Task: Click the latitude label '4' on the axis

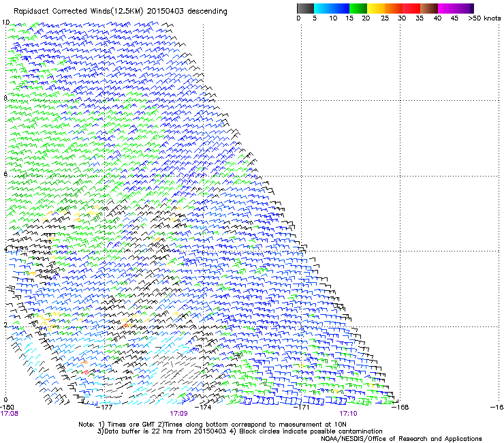Action: (x=5, y=249)
